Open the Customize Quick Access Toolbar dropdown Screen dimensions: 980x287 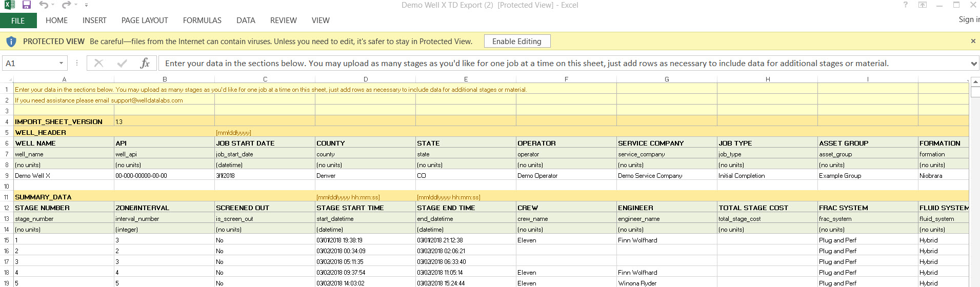pyautogui.click(x=86, y=5)
